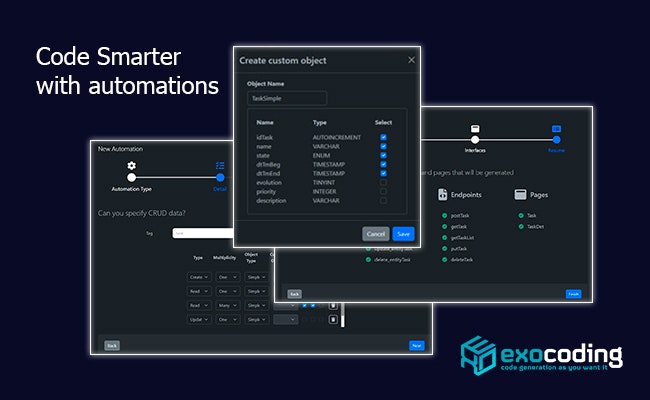Screen dimensions: 650x400
Task: Click the list icon above Detail step
Action: 220,166
